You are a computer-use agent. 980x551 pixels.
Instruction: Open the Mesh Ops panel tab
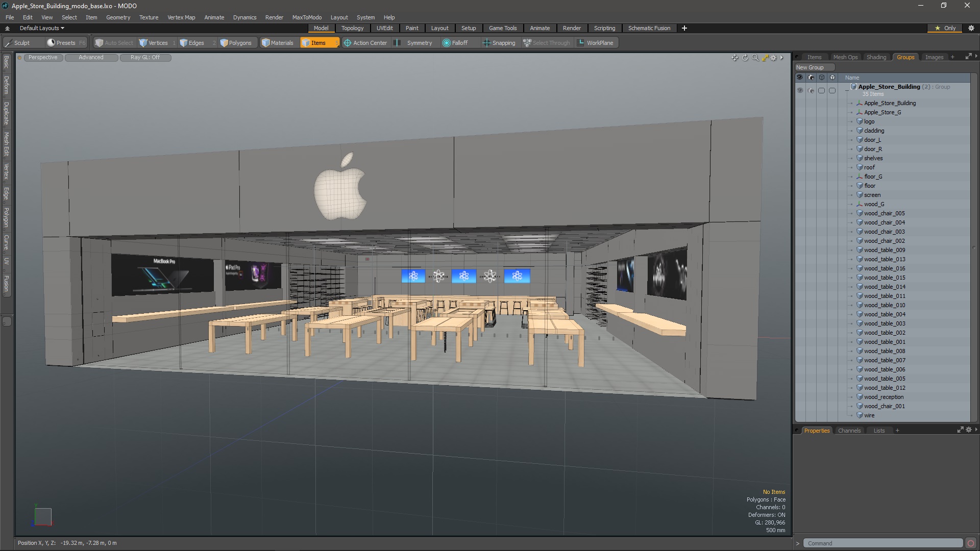tap(845, 57)
